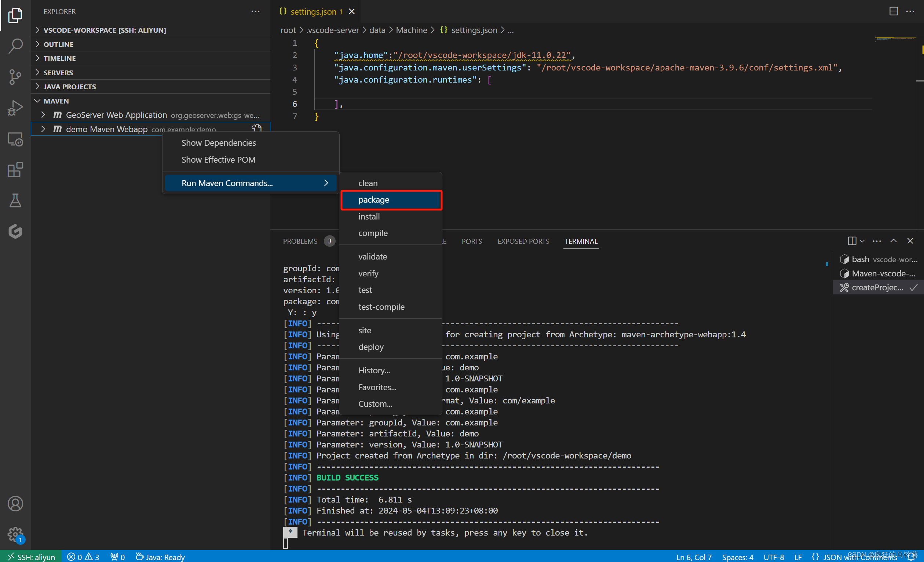Open Source Control view

coord(15,77)
